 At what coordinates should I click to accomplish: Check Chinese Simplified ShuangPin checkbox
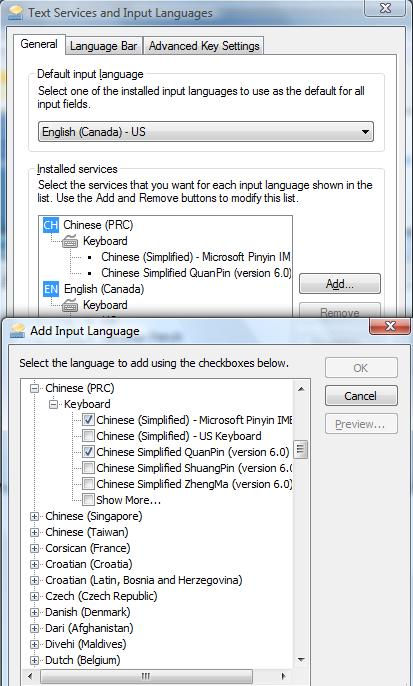coord(89,468)
